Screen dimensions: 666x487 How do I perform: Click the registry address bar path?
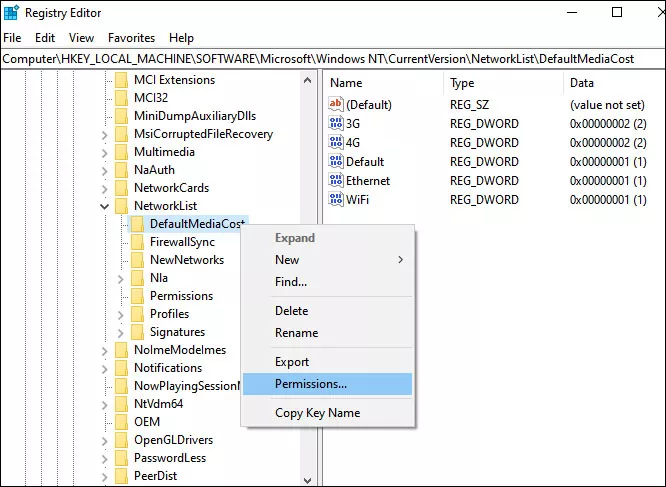click(x=318, y=59)
